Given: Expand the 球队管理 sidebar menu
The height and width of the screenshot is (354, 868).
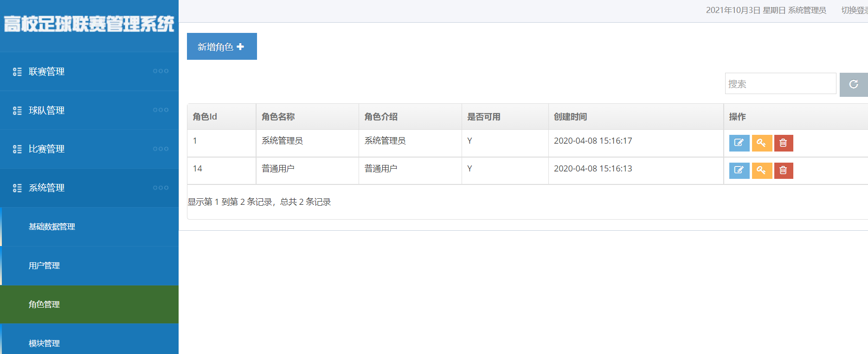Looking at the screenshot, I should point(89,110).
